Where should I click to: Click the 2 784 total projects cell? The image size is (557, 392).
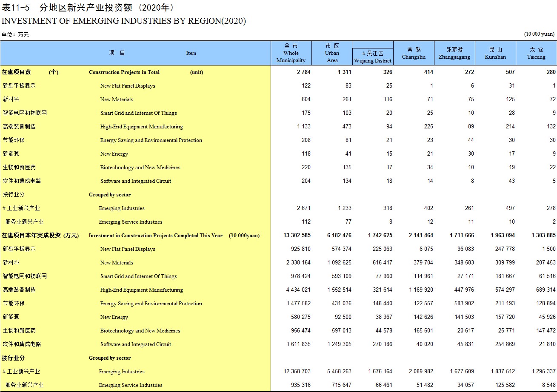click(x=304, y=72)
